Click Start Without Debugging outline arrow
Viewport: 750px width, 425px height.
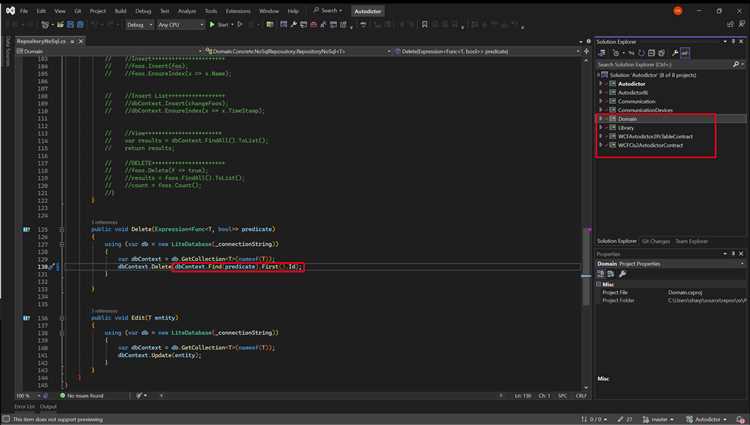coord(240,24)
